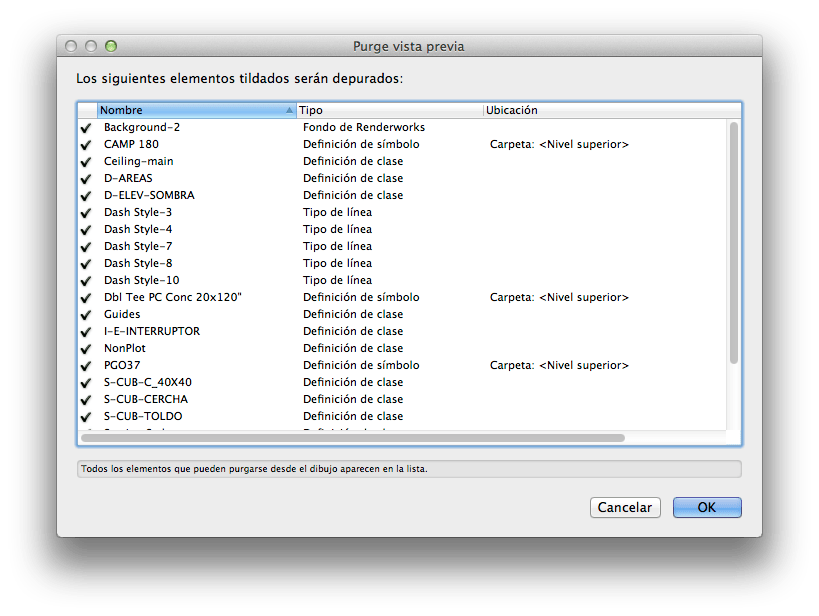
Task: Toggle checkmark for CAMP 180 symbol
Action: pyautogui.click(x=86, y=145)
